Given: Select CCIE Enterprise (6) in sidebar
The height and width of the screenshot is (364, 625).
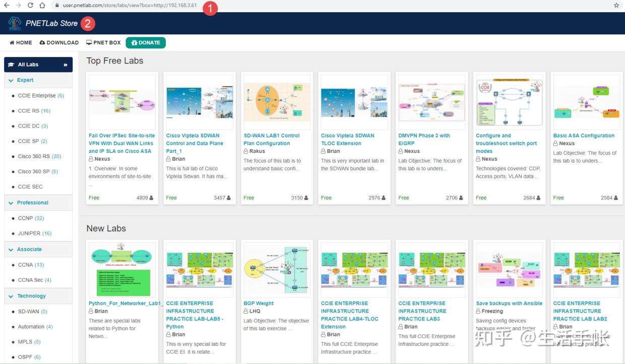Looking at the screenshot, I should 41,96.
